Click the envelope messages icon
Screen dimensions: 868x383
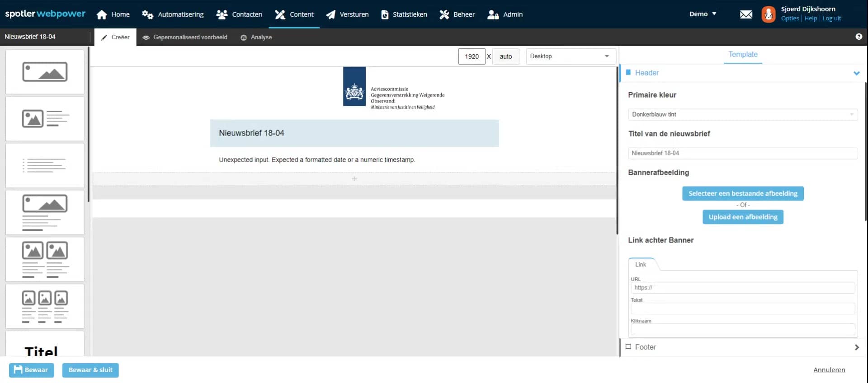746,14
